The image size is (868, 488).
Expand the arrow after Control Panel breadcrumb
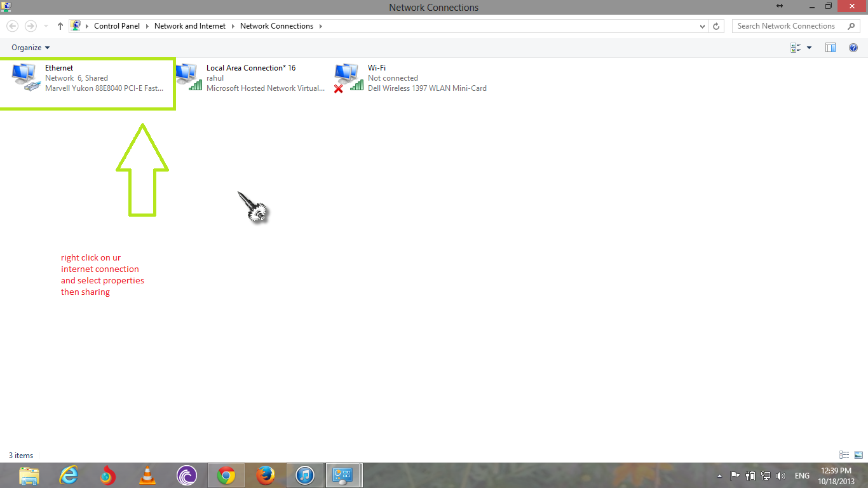tap(147, 26)
